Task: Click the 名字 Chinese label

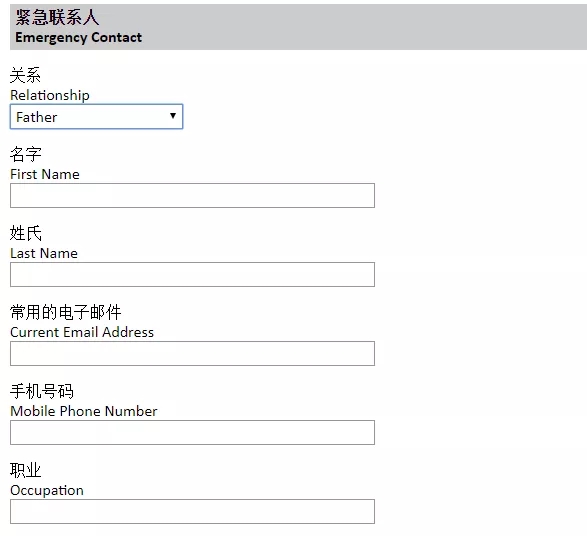Action: click(x=25, y=154)
